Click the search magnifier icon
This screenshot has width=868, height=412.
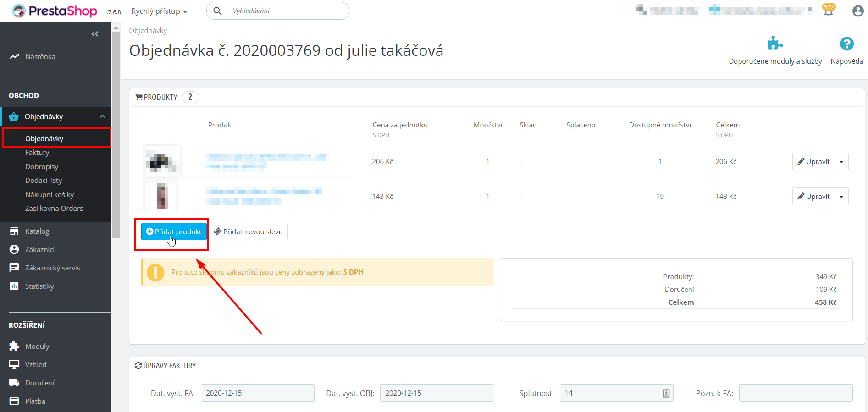pos(218,11)
